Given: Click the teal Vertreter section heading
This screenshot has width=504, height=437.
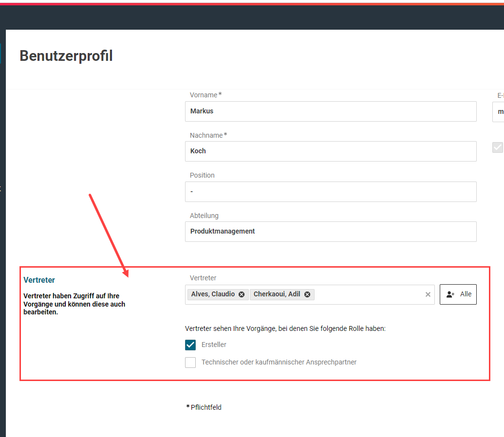Looking at the screenshot, I should (x=39, y=280).
